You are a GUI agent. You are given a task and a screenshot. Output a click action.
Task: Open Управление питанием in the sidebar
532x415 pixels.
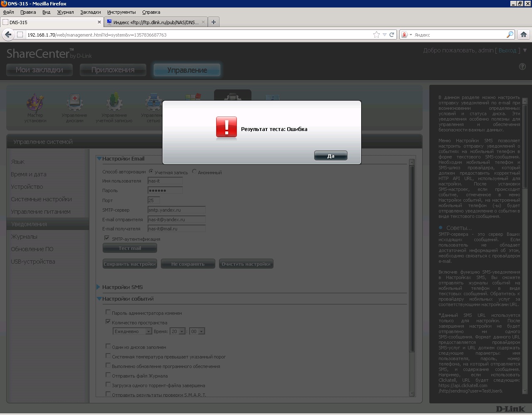41,212
